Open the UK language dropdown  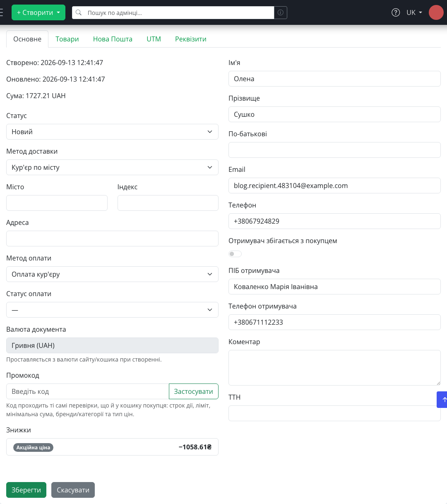click(x=414, y=12)
